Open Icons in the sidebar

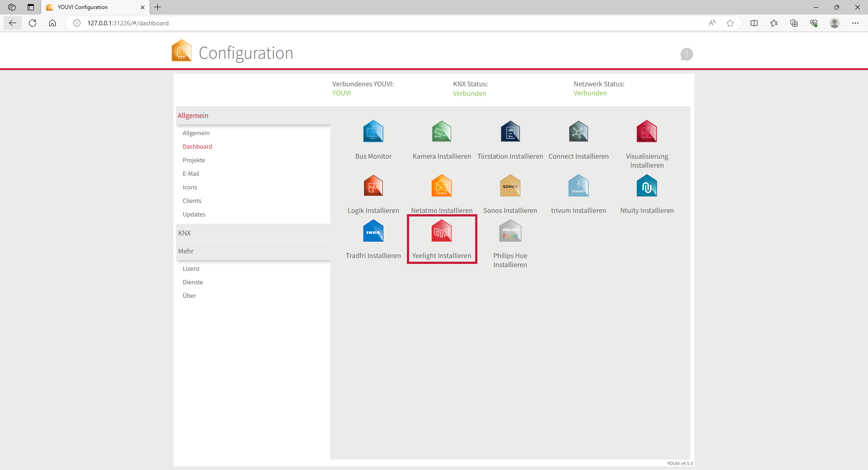click(x=190, y=187)
